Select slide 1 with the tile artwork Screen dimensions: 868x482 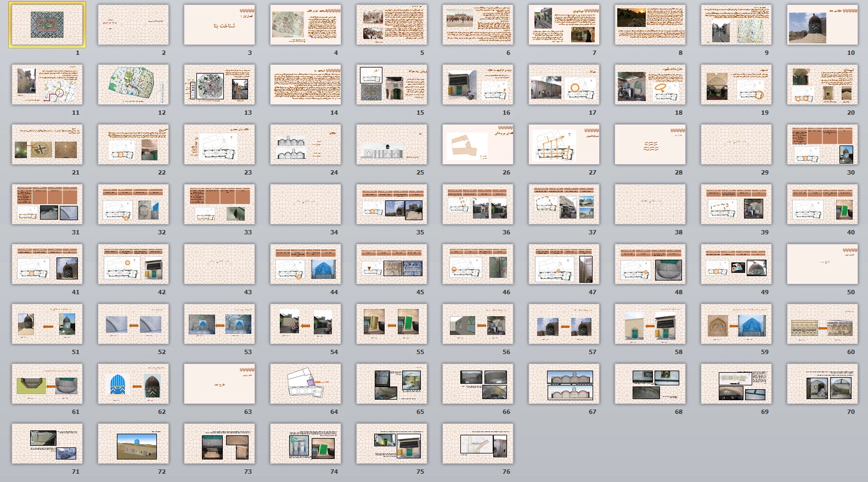(x=47, y=25)
